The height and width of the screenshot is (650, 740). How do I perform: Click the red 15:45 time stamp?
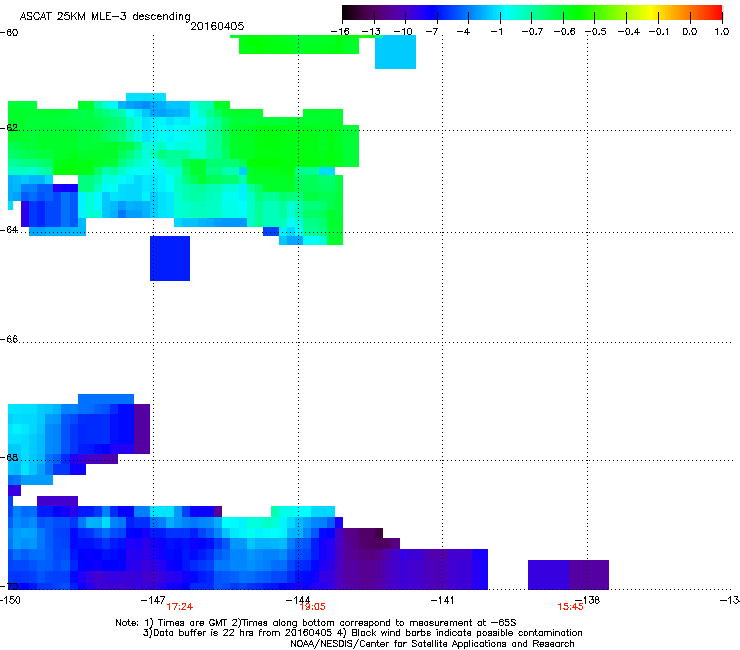click(x=570, y=607)
